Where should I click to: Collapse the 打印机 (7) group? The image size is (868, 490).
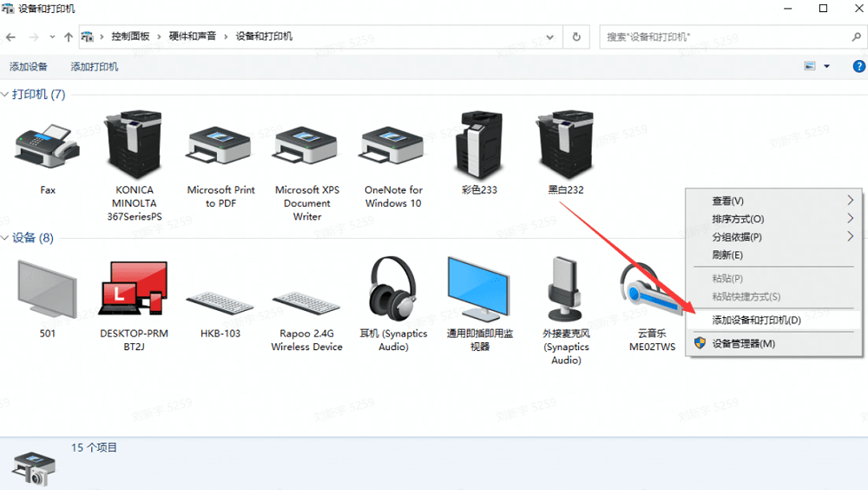6,95
